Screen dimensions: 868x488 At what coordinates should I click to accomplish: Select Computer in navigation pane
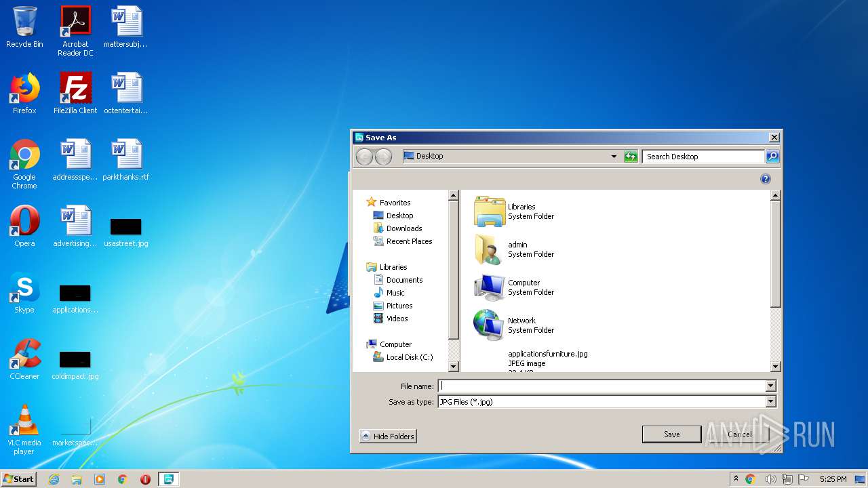[x=389, y=344]
